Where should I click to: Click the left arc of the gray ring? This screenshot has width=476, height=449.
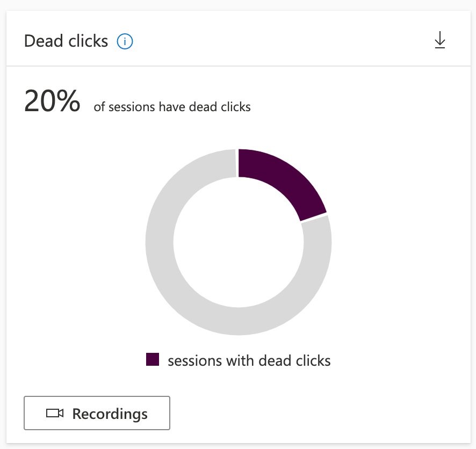pyautogui.click(x=160, y=242)
